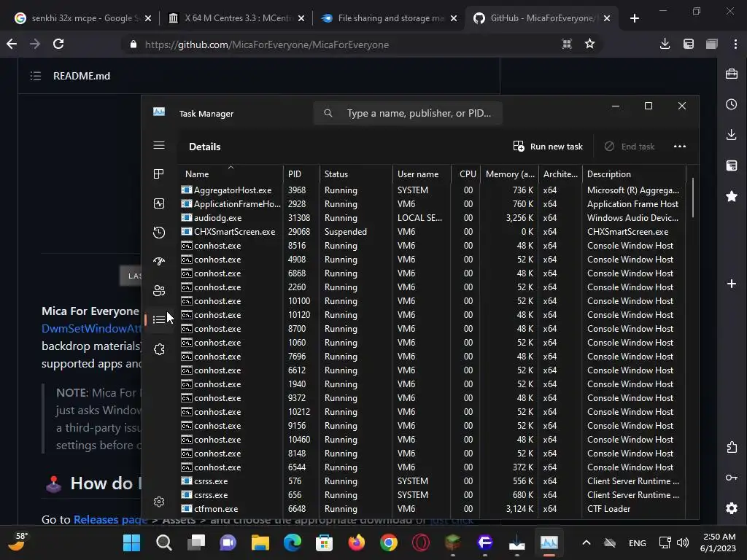This screenshot has width=747, height=560.
Task: Sort processes by PID column header
Action: click(x=301, y=174)
